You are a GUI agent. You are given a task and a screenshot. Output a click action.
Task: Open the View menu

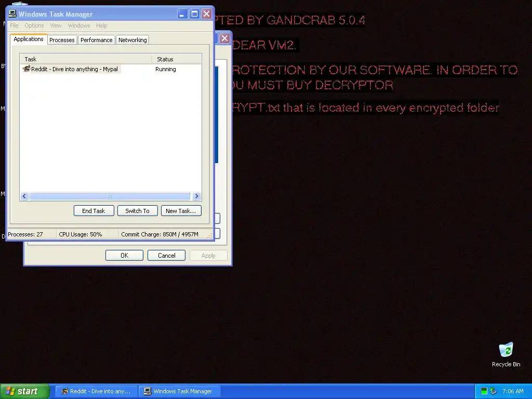tap(56, 25)
